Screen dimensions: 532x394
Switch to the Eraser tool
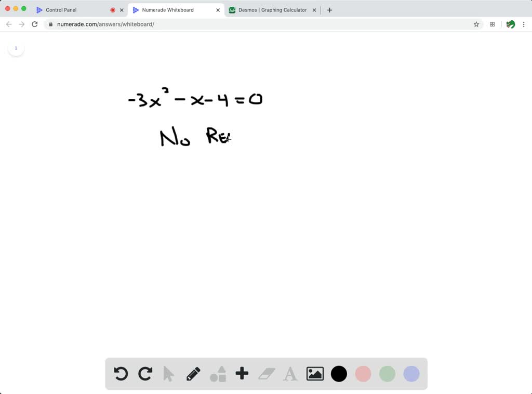click(266, 374)
